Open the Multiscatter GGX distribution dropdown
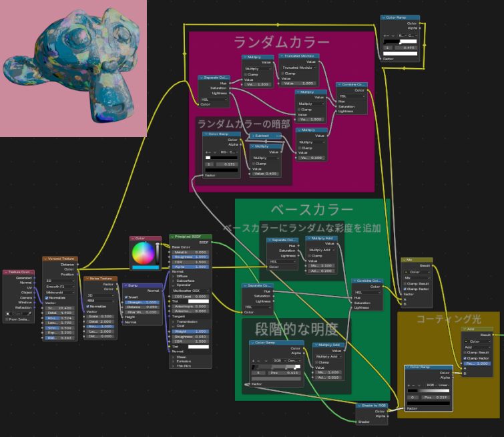 click(190, 291)
